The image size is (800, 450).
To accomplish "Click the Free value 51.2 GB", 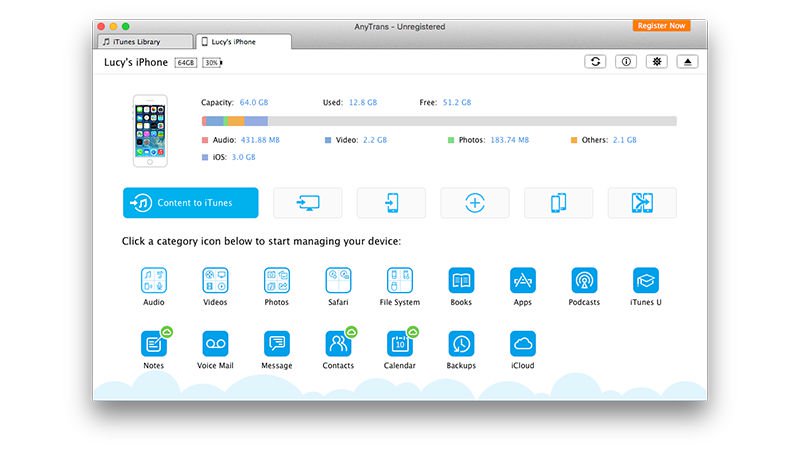I will click(x=457, y=103).
